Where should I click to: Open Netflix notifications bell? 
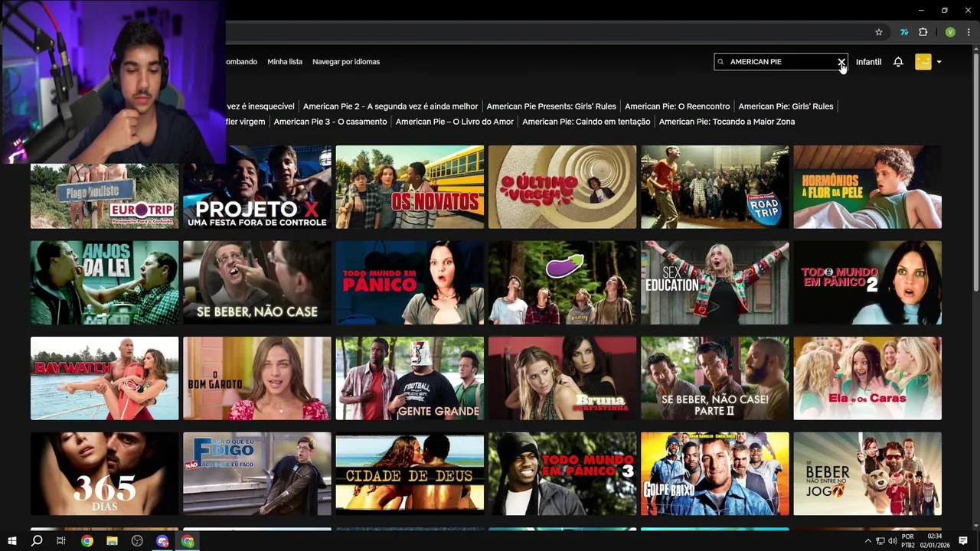click(x=898, y=62)
